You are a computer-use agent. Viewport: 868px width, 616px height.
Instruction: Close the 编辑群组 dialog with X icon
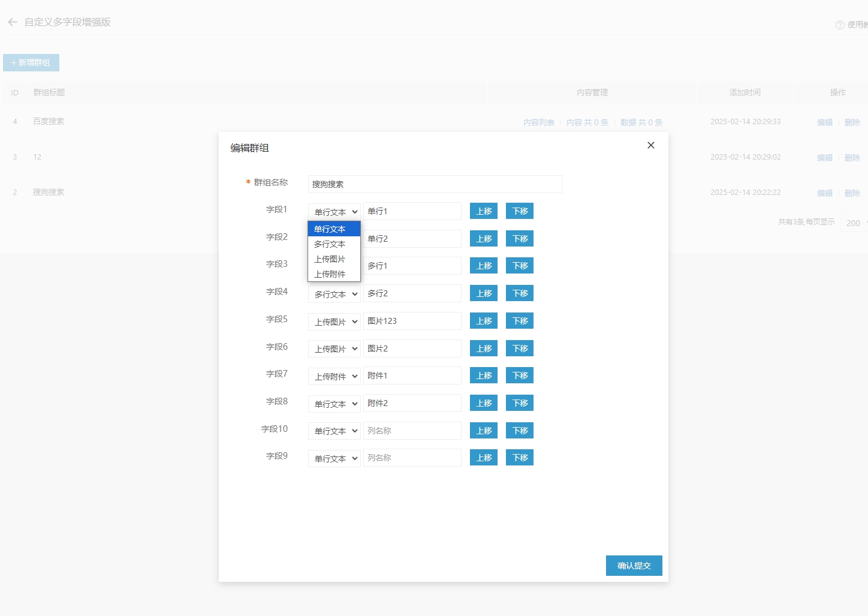pos(651,145)
